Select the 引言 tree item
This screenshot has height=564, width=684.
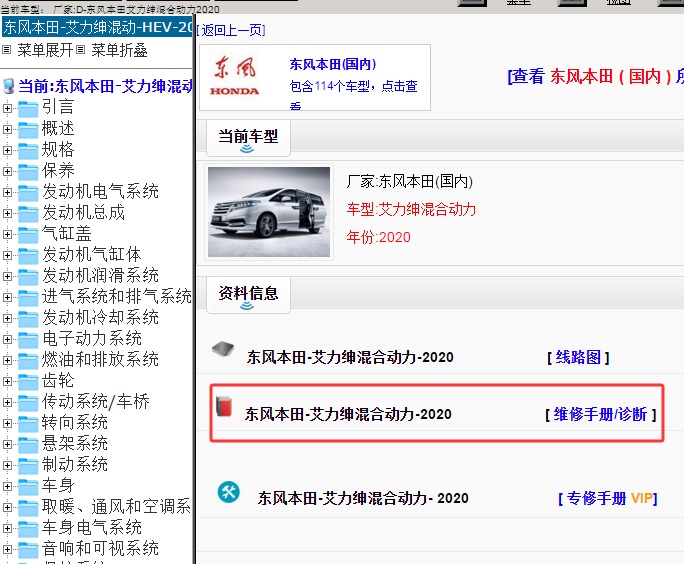58,107
